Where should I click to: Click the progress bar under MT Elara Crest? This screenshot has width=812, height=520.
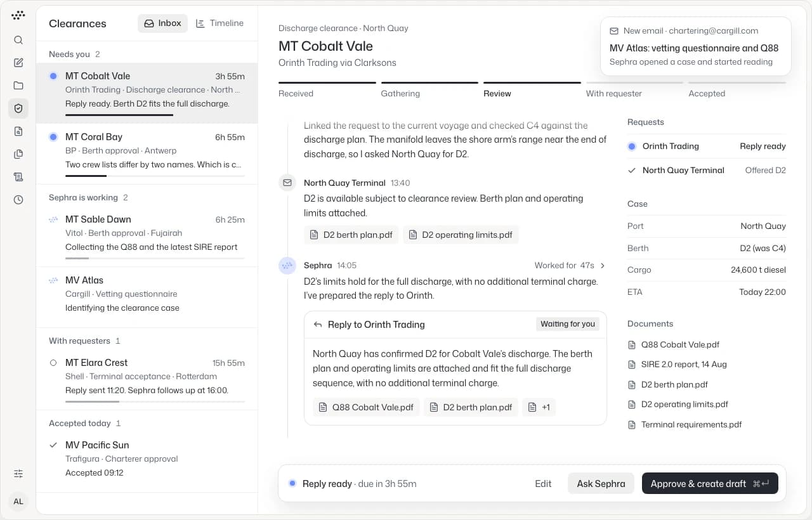(x=155, y=401)
